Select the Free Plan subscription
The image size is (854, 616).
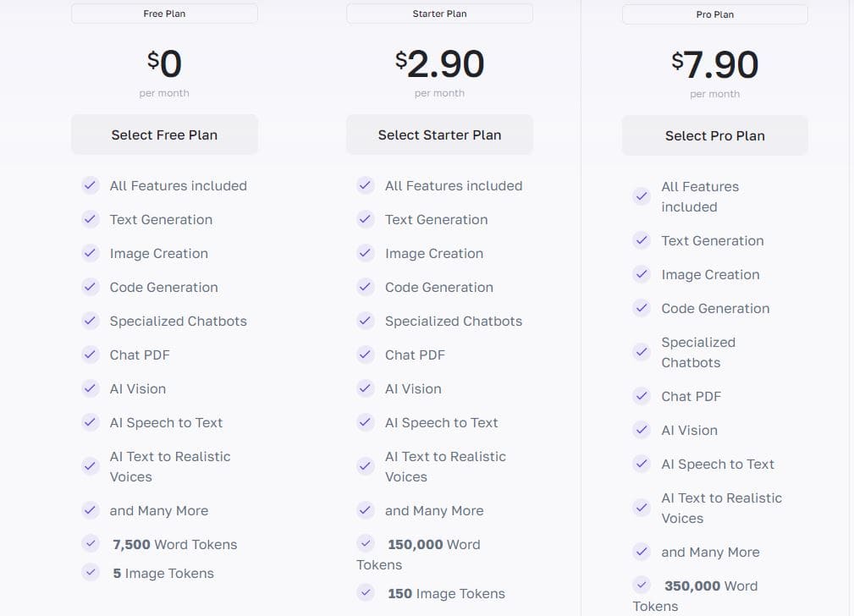164,134
